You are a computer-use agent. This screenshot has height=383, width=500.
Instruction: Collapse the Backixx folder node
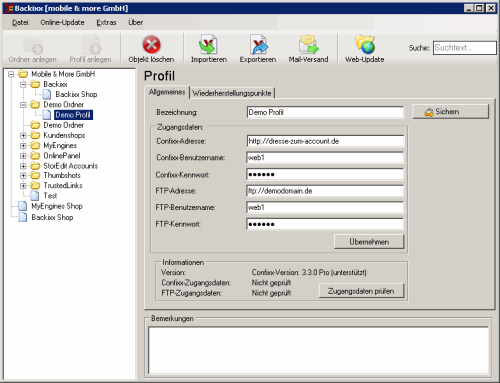pos(23,84)
